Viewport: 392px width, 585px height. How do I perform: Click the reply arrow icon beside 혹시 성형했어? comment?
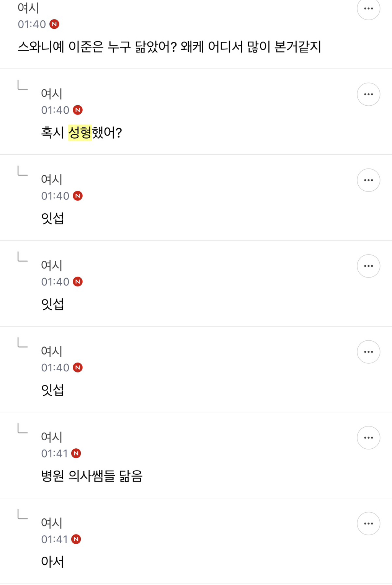23,85
